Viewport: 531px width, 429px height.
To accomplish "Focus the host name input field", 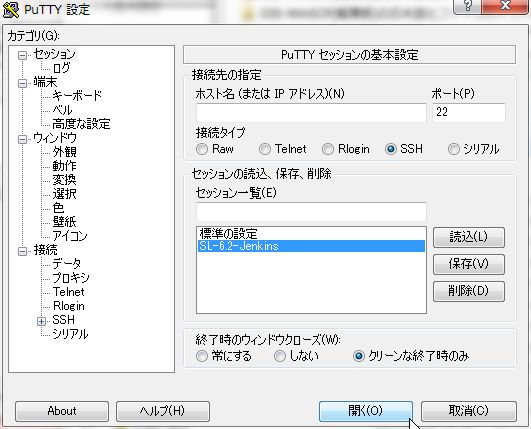I will click(x=311, y=113).
